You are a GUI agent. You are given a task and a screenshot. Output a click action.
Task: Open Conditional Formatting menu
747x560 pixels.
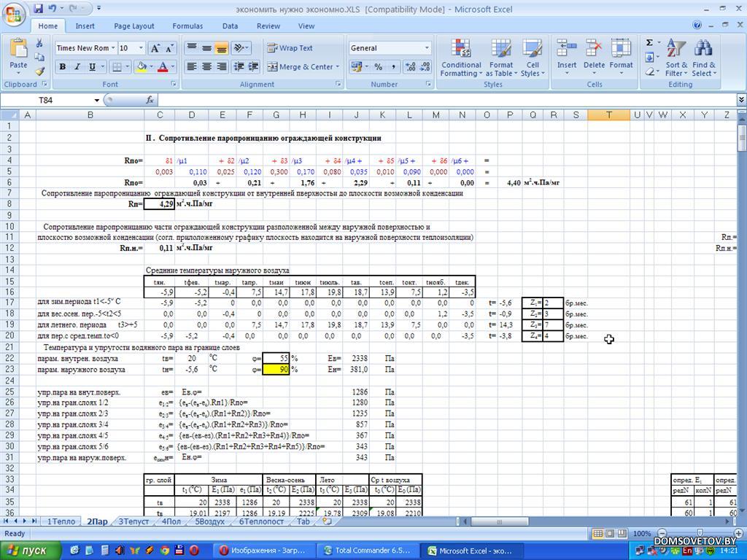(461, 58)
